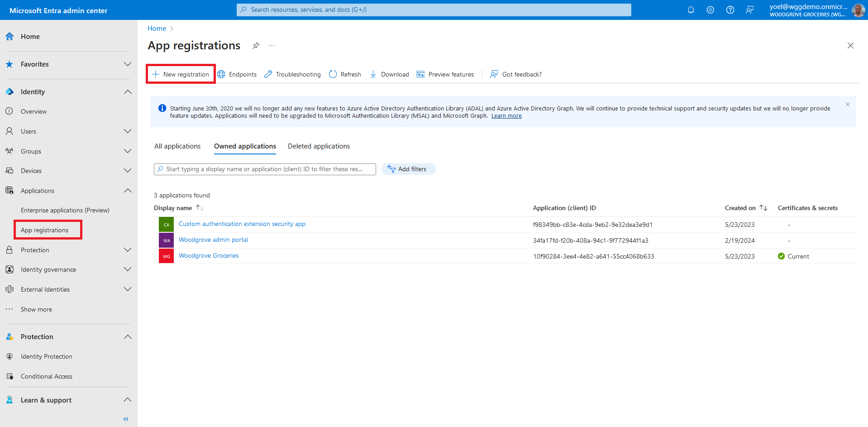Open the notifications bell icon
Image resolution: width=868 pixels, height=427 pixels.
coord(691,10)
